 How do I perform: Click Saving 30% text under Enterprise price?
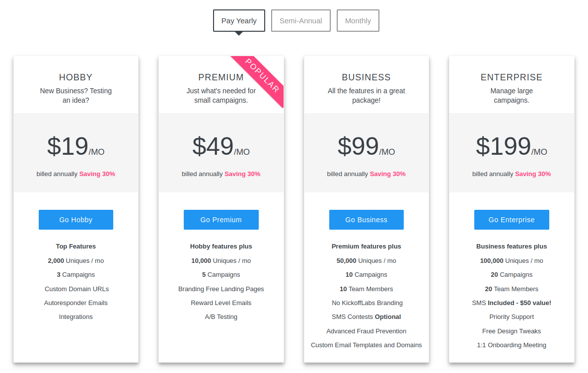pos(533,174)
